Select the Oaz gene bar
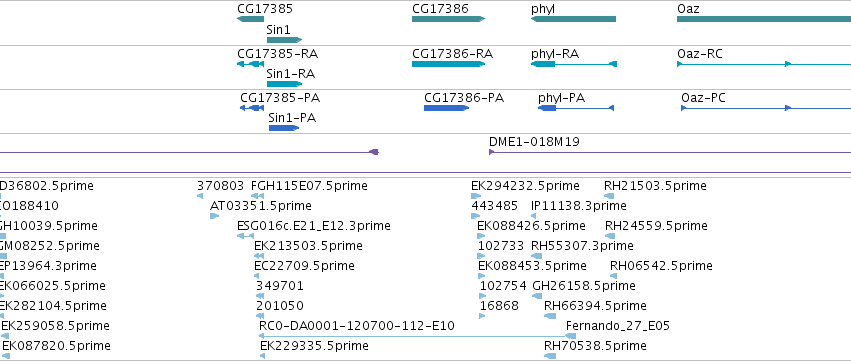Image resolution: width=851 pixels, height=361 pixels. click(x=764, y=19)
